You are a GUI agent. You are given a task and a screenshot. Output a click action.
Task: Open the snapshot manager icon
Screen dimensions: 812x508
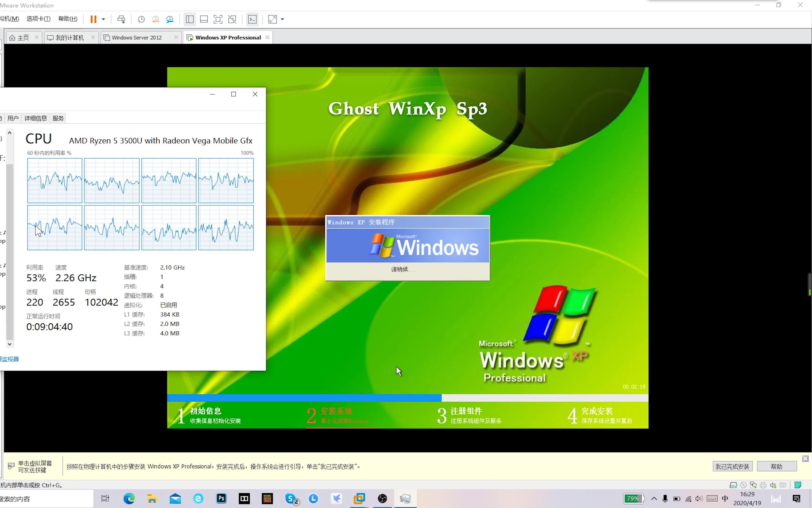(170, 19)
